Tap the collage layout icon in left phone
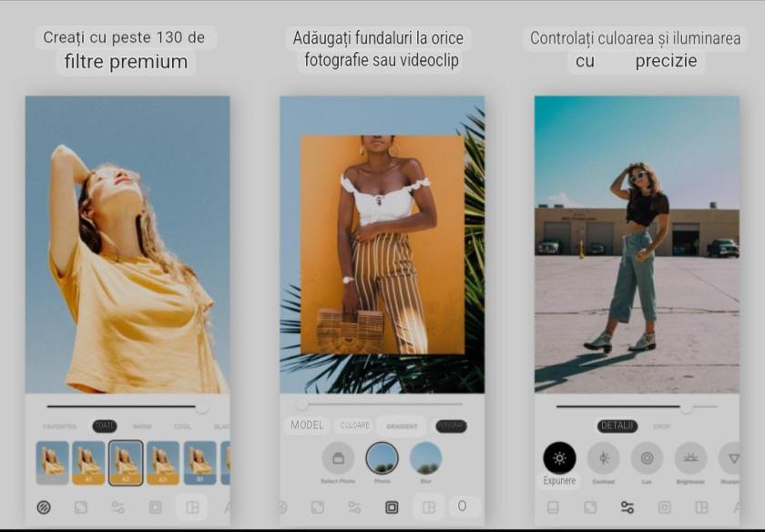This screenshot has height=532, width=765. [192, 507]
